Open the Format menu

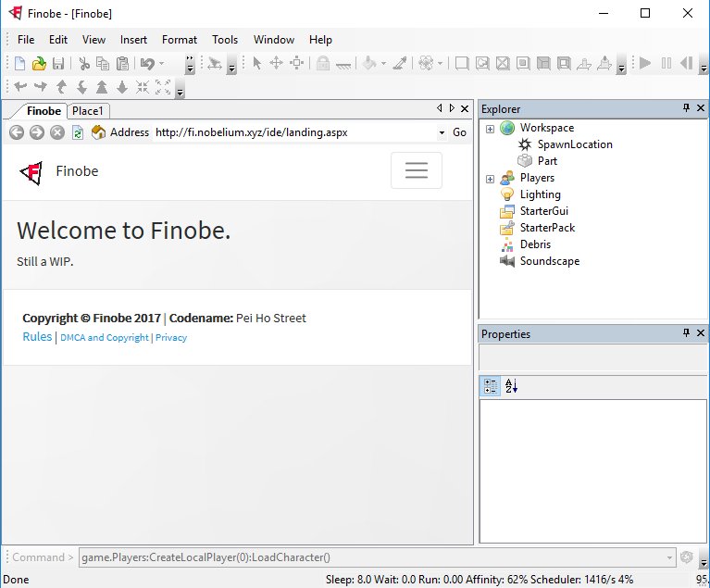pyautogui.click(x=180, y=40)
